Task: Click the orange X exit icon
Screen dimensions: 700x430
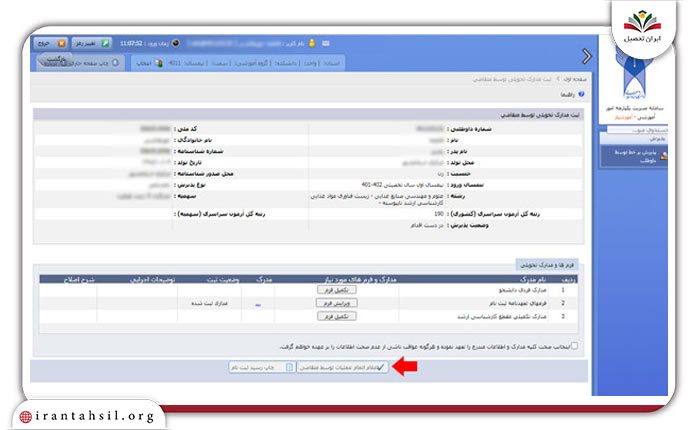Action: point(62,43)
